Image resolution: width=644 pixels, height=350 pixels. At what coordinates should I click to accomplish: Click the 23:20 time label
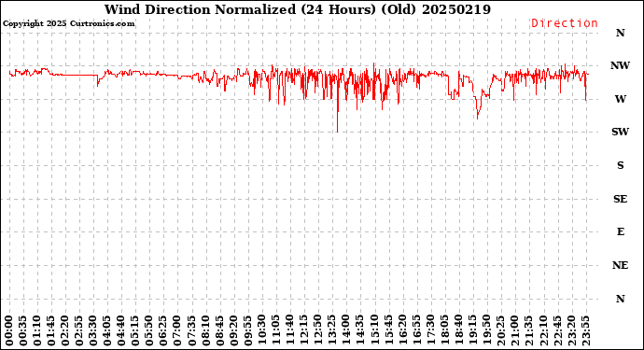tap(571, 331)
